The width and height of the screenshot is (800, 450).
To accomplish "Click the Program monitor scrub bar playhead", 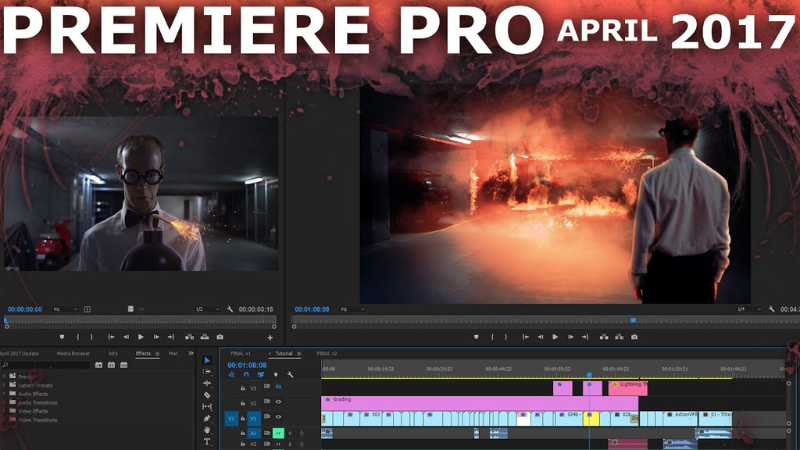I will tap(632, 321).
